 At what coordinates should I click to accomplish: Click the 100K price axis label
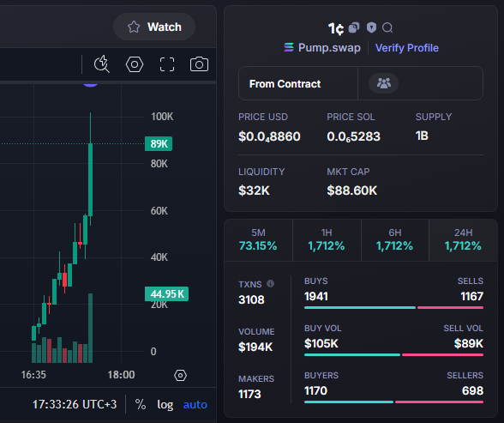tap(162, 117)
